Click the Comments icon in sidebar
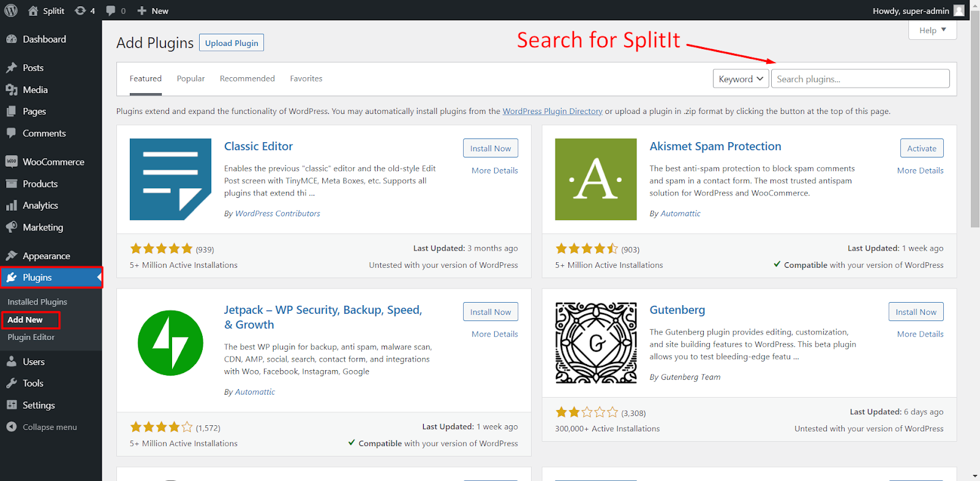The width and height of the screenshot is (980, 481). tap(11, 133)
